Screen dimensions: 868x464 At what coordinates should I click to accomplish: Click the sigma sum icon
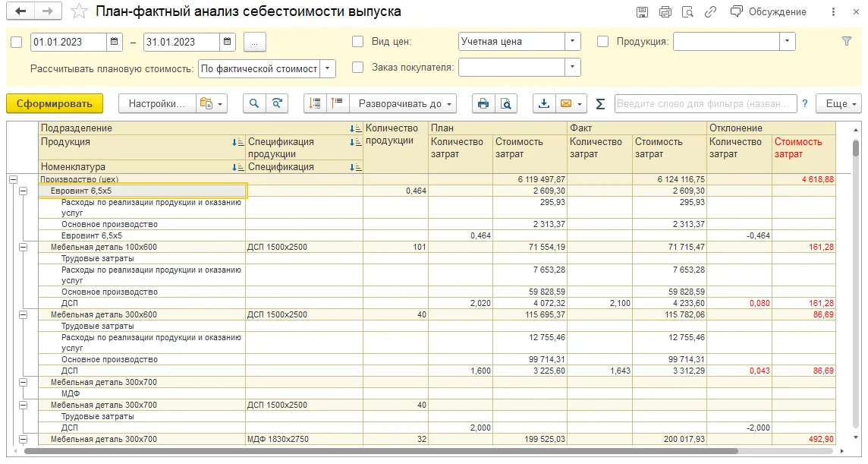click(600, 104)
